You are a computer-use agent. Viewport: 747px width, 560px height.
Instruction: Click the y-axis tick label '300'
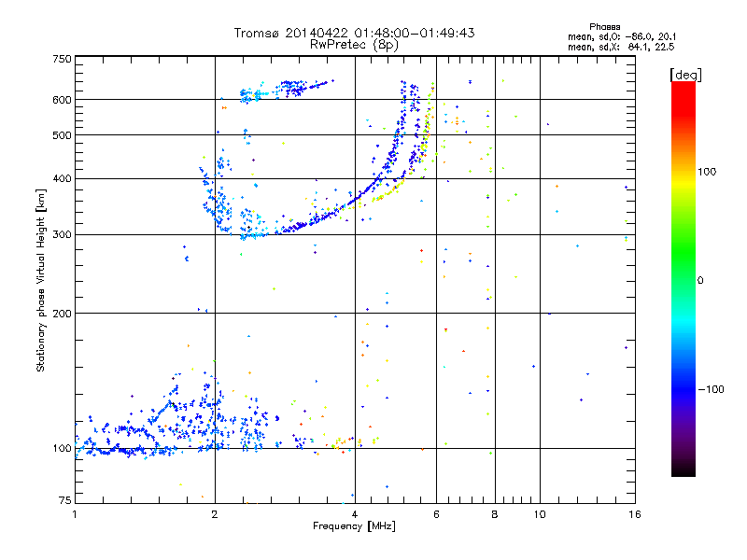pyautogui.click(x=62, y=235)
